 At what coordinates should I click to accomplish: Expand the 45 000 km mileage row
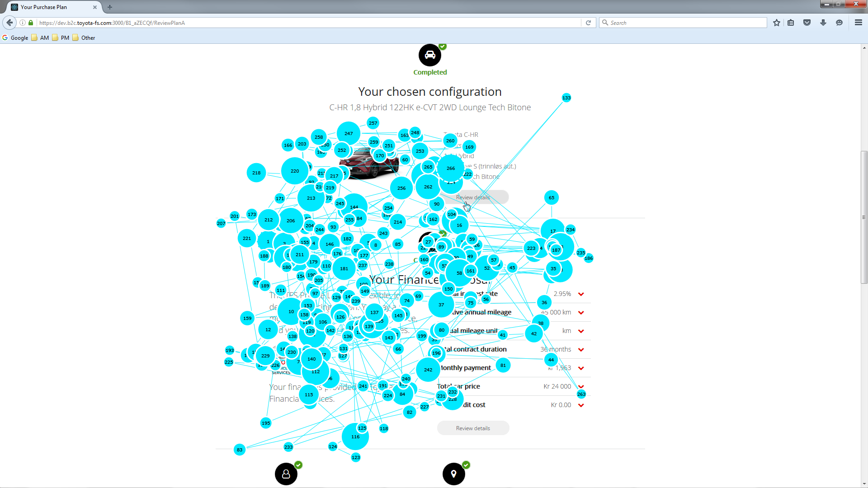pyautogui.click(x=581, y=313)
